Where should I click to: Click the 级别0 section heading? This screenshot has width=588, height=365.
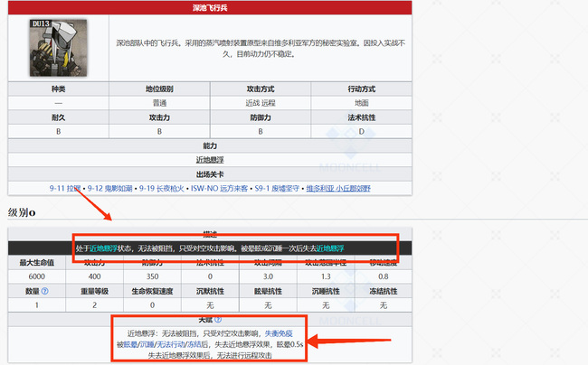[21, 212]
